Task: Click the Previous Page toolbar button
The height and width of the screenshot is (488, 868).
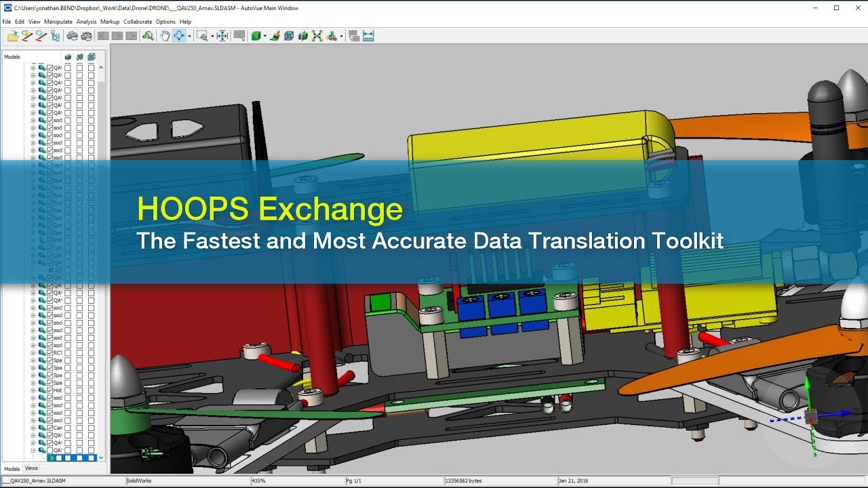Action: (102, 36)
